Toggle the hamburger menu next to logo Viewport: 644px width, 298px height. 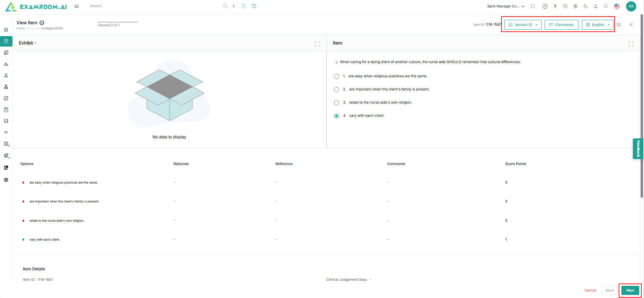[x=77, y=6]
